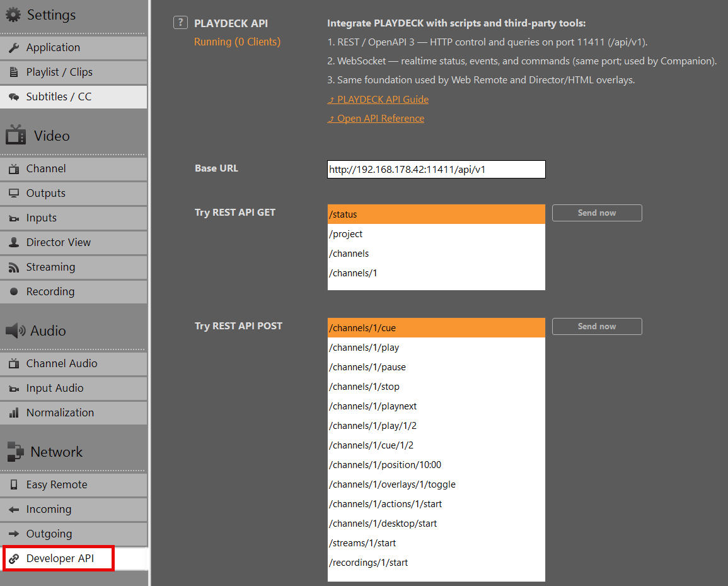Click the monitor icon beside Outputs
This screenshot has width=728, height=586.
[14, 193]
